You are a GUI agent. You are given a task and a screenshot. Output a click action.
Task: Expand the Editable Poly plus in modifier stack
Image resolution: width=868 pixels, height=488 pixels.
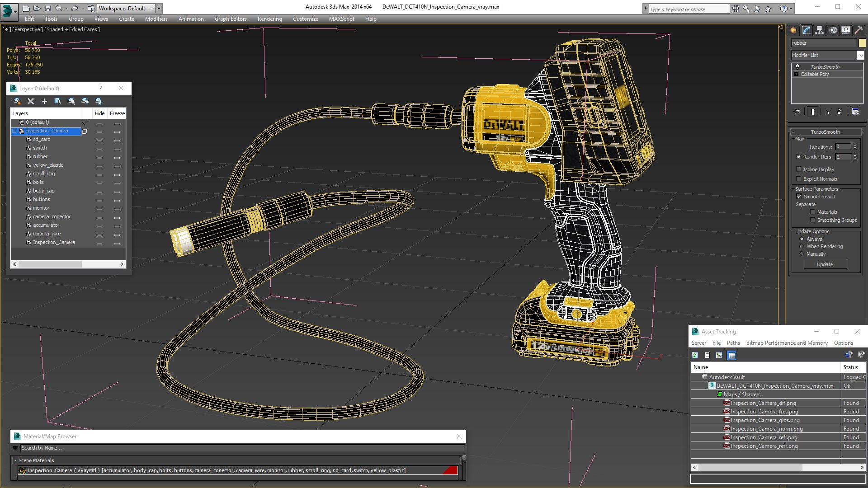click(797, 74)
